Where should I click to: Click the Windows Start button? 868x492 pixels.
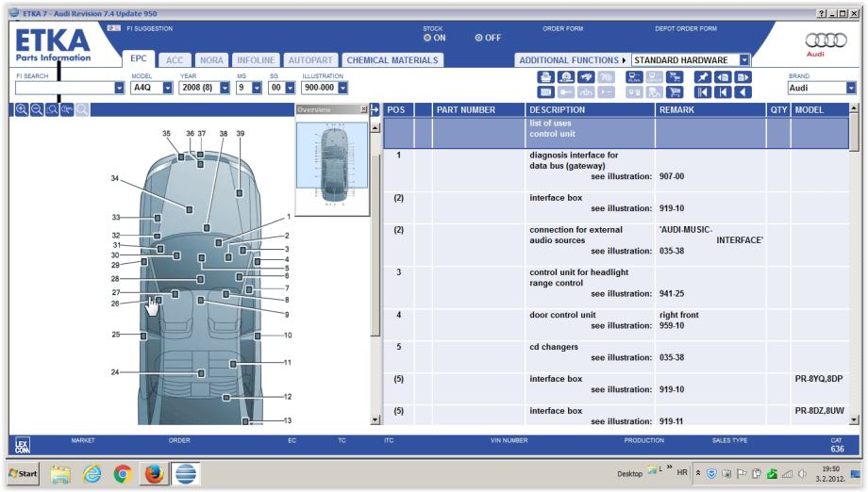24,474
